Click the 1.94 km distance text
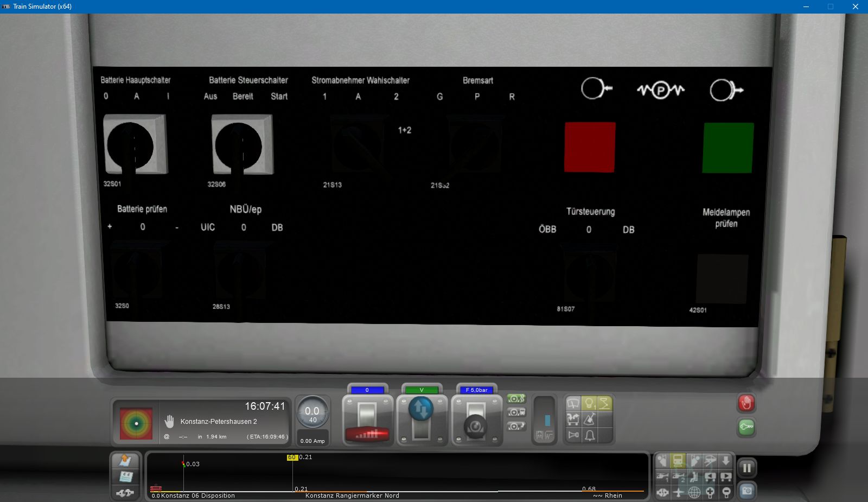868x502 pixels. pyautogui.click(x=216, y=437)
